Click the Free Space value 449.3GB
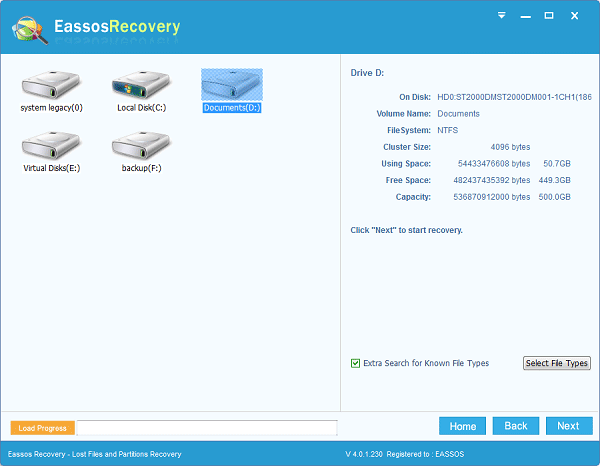The height and width of the screenshot is (466, 600). pos(554,180)
